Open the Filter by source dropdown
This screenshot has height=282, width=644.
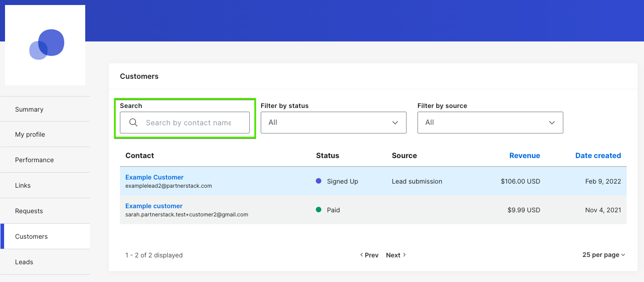coord(490,123)
